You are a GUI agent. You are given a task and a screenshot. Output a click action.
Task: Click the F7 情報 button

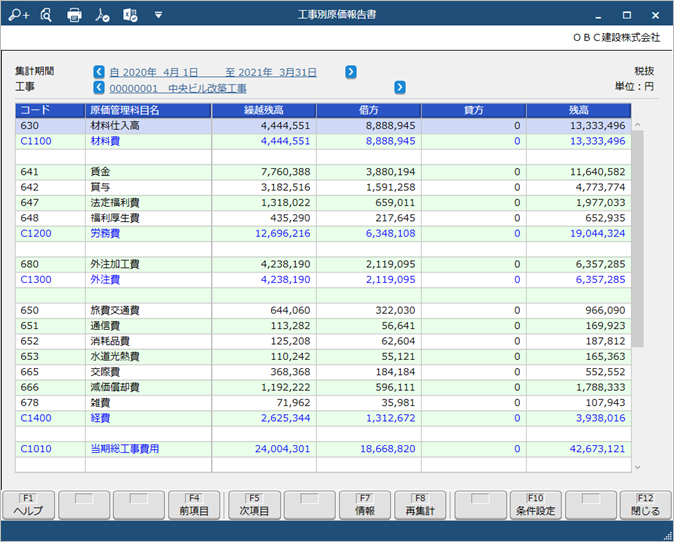point(365,505)
